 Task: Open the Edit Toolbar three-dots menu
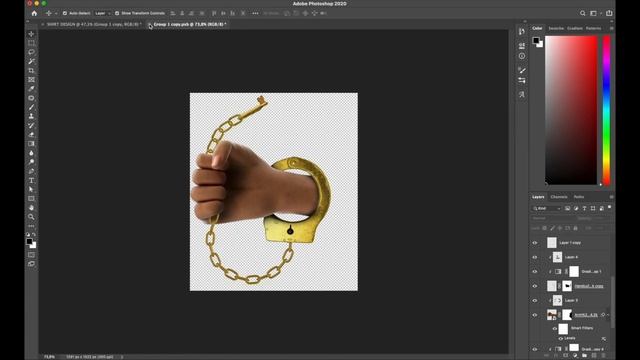[31, 226]
